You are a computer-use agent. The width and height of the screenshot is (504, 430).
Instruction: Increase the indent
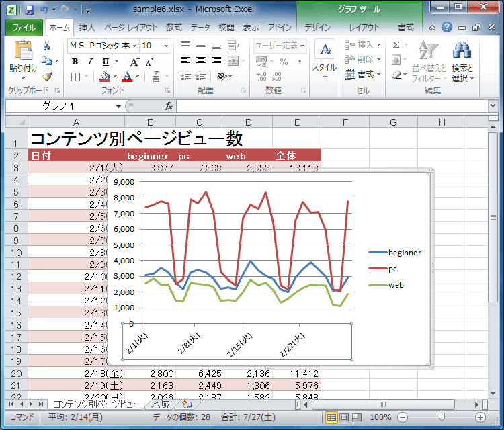pyautogui.click(x=201, y=77)
